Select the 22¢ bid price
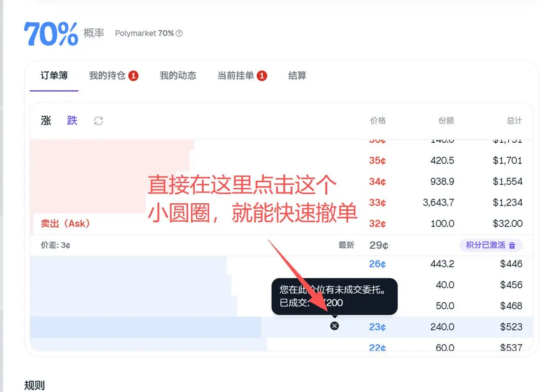 point(378,347)
